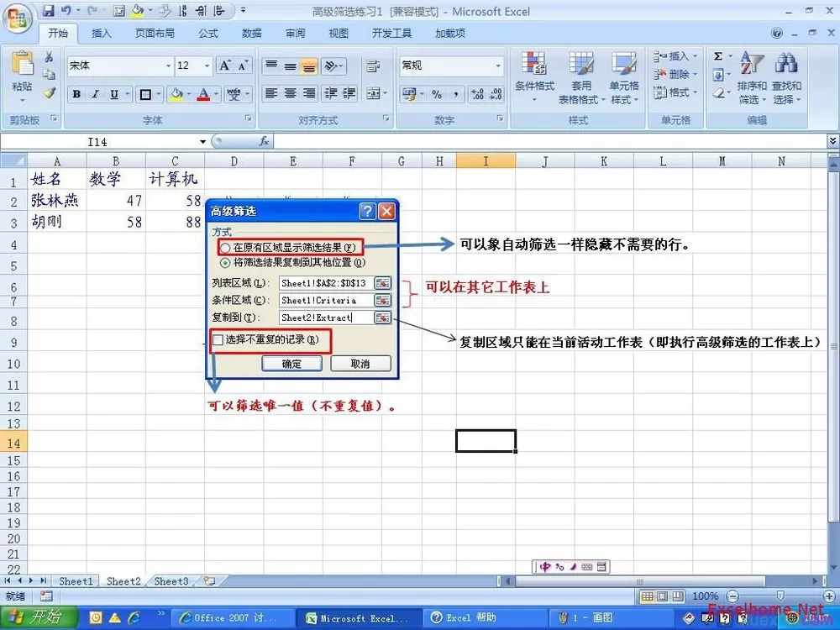This screenshot has height=630, width=840.
Task: Click the dialog help question button
Action: click(x=367, y=212)
